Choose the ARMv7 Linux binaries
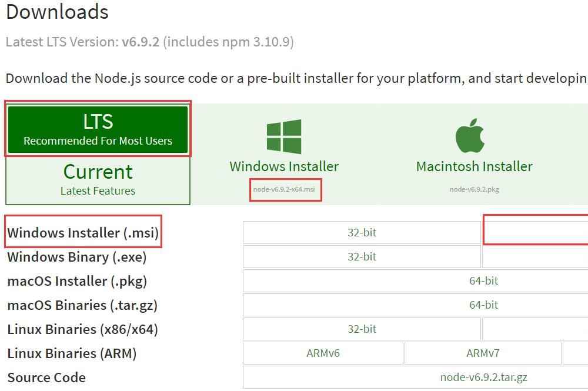The image size is (588, 391). click(x=483, y=353)
